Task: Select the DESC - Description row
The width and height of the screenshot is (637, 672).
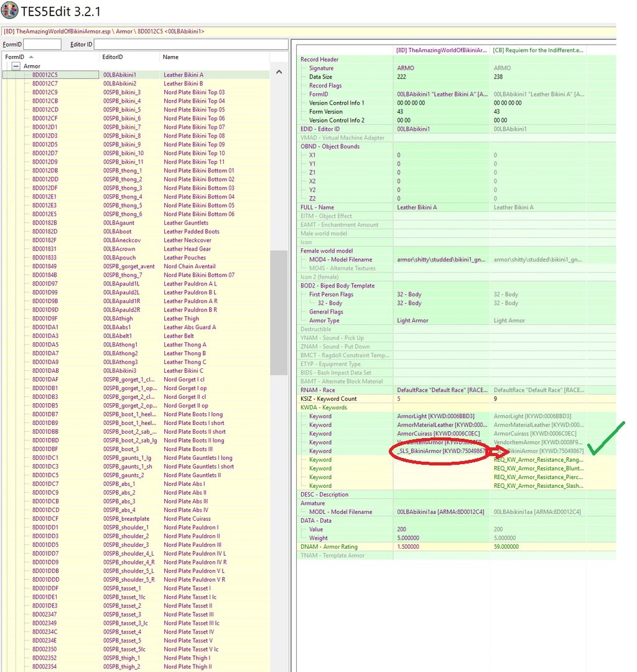Action: (x=456, y=494)
